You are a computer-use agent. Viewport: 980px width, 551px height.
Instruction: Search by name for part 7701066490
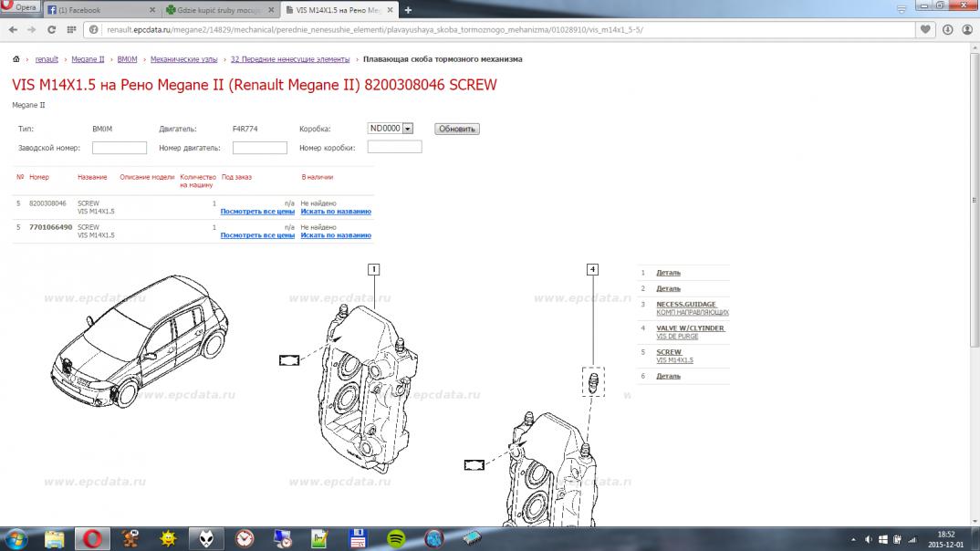point(336,235)
